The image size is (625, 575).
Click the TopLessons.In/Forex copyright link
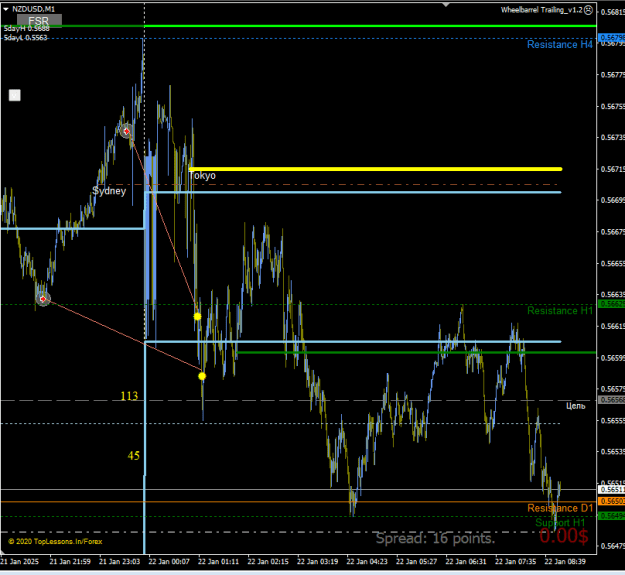pyautogui.click(x=55, y=541)
